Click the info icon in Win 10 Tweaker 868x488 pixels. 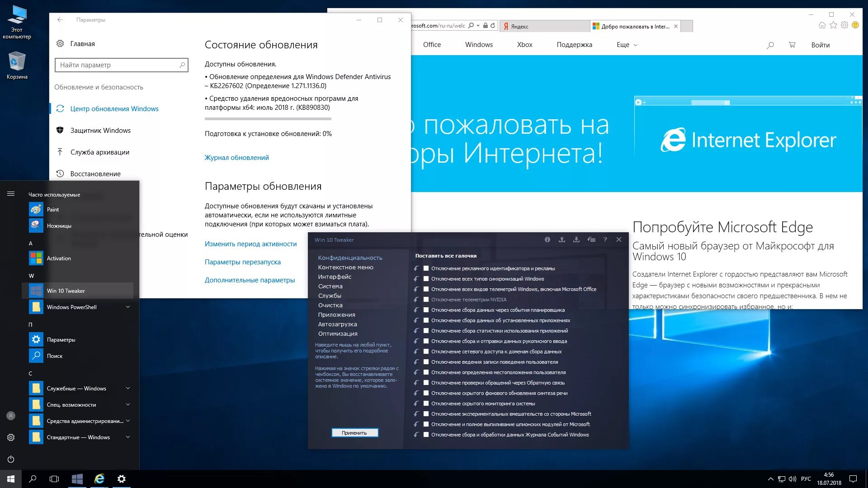[547, 239]
